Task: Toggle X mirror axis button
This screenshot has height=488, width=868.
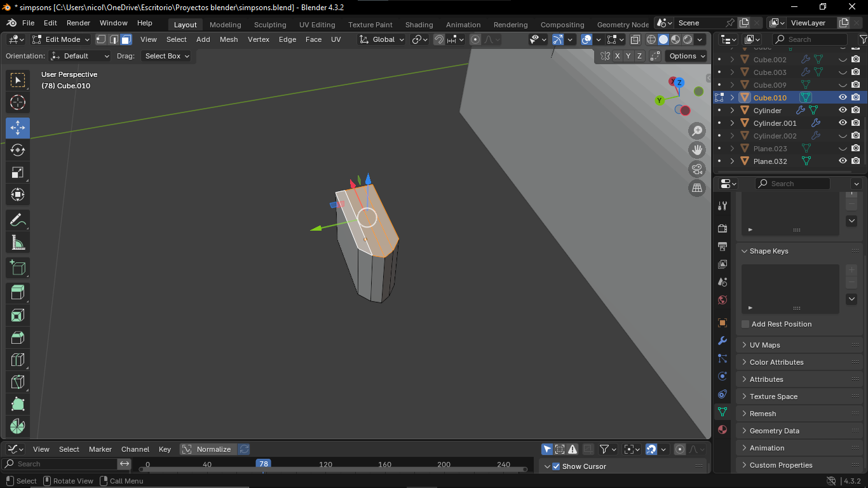Action: (617, 56)
